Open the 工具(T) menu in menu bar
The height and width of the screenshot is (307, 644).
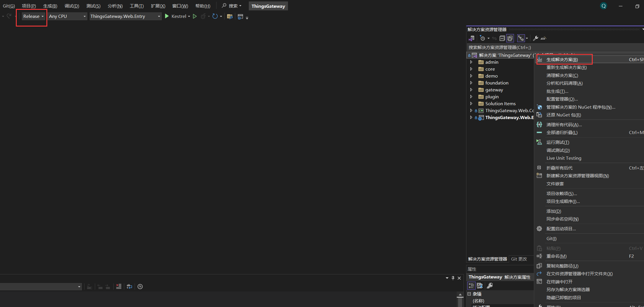136,6
